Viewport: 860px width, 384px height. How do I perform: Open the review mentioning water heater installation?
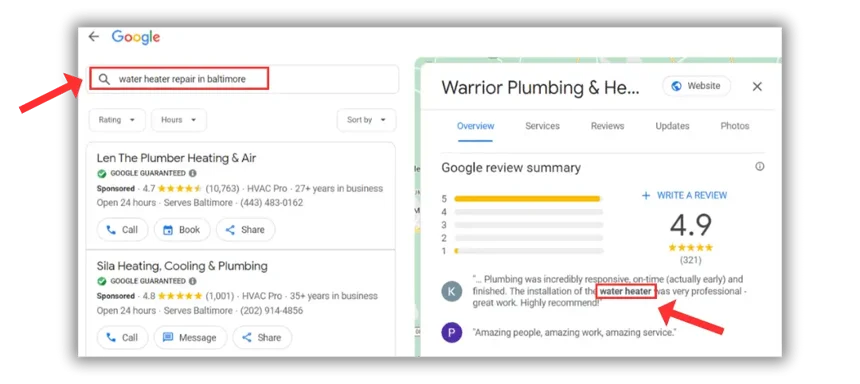click(x=609, y=291)
